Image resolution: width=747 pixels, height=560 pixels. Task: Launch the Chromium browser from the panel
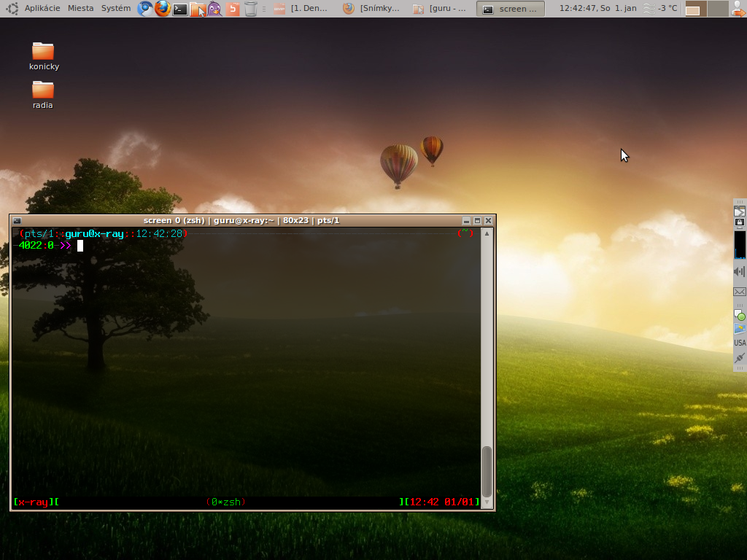pyautogui.click(x=145, y=9)
